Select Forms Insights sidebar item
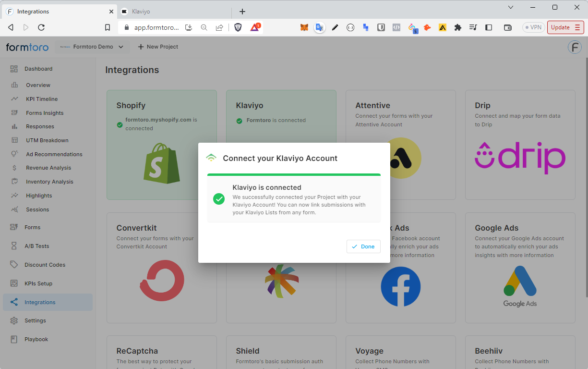 (45, 113)
